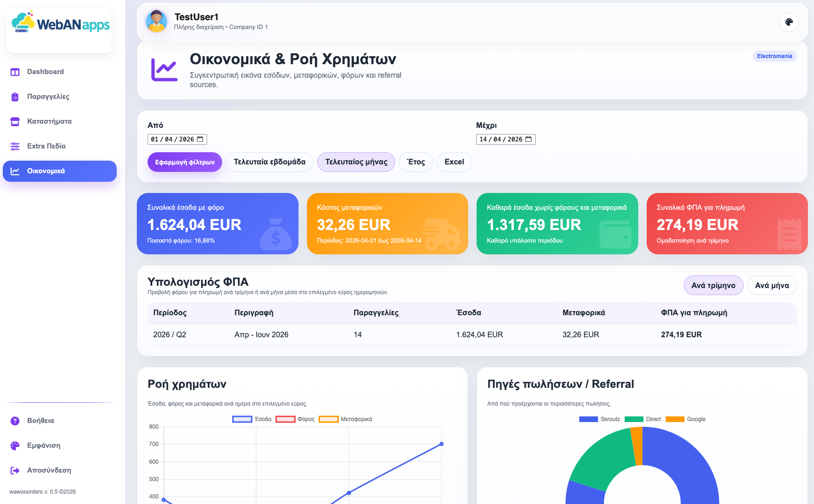Viewport: 814px width, 504px height.
Task: Click money bag icon on total income card
Action: point(276,234)
